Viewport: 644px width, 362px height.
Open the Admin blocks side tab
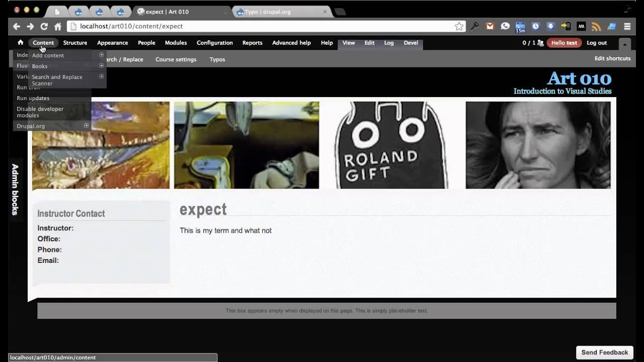click(15, 189)
